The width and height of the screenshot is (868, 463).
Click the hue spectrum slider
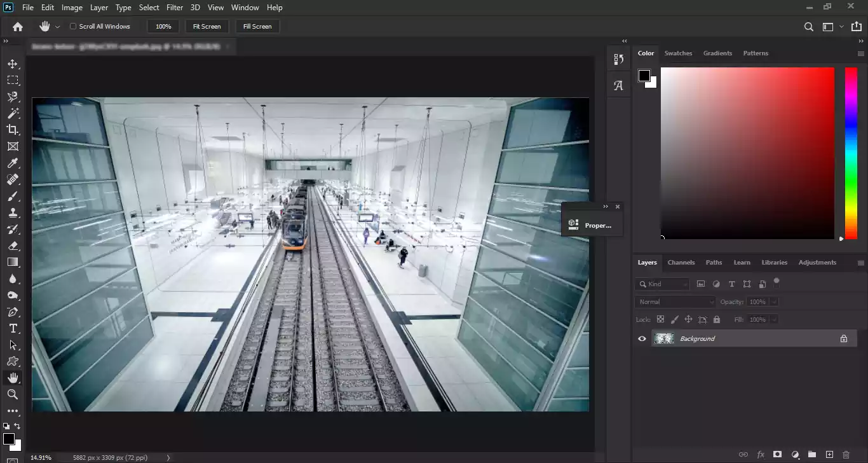pos(851,153)
